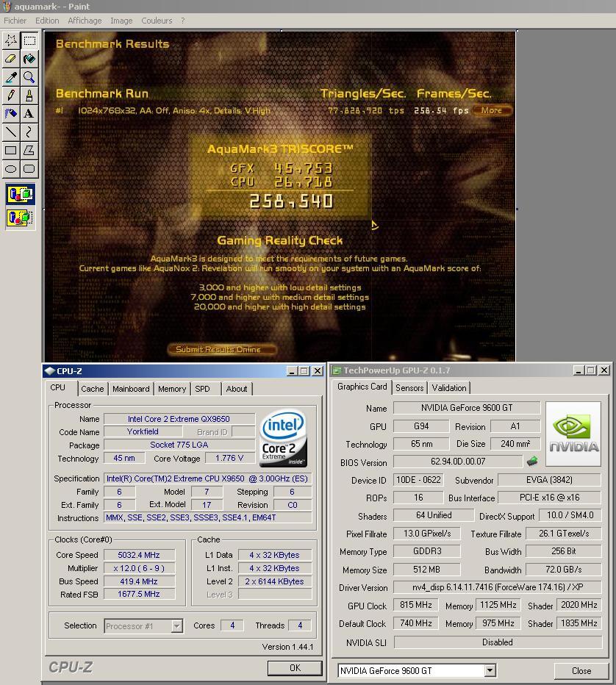Screen dimensions: 616x685
Task: Click the Close button in GPU-Z
Action: [581, 670]
